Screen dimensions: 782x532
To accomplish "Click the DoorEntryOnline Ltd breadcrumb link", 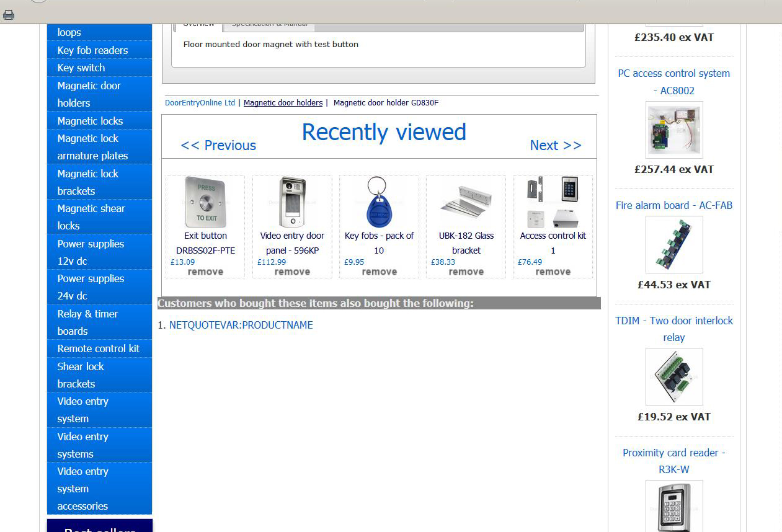I will (200, 103).
